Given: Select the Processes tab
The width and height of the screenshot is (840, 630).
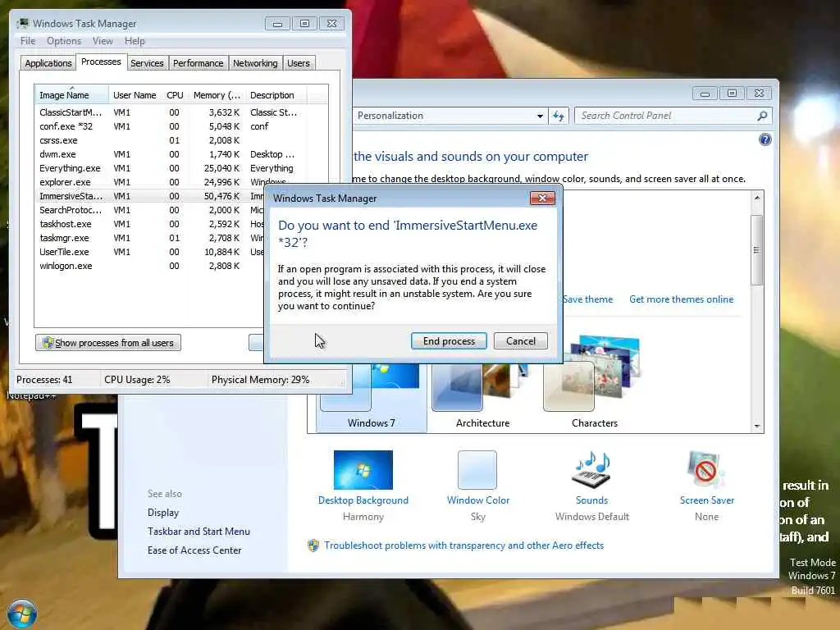Looking at the screenshot, I should 101,62.
